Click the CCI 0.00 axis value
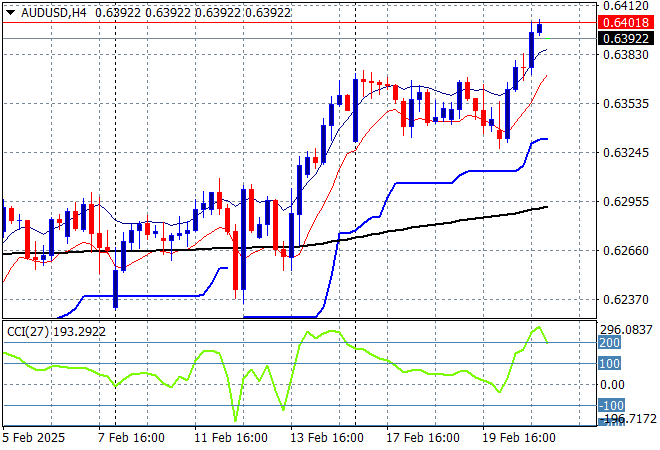The width and height of the screenshot is (660, 450). [612, 384]
